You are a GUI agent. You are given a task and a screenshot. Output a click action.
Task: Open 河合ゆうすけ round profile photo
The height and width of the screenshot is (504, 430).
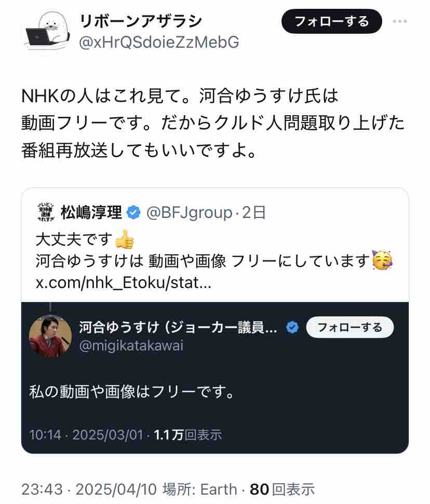coord(50,335)
